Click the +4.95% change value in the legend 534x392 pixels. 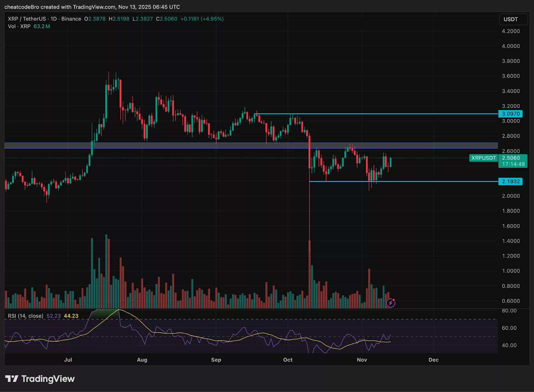coord(213,19)
